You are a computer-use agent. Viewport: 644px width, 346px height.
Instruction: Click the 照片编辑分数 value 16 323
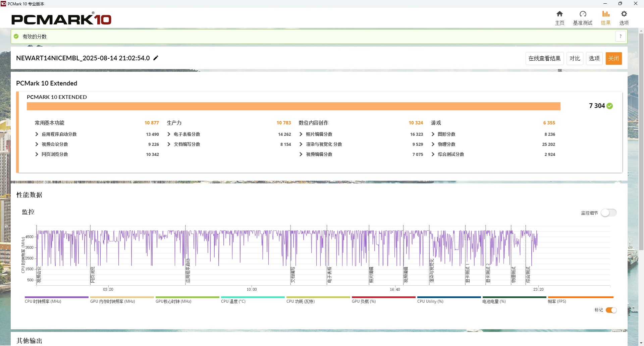417,134
